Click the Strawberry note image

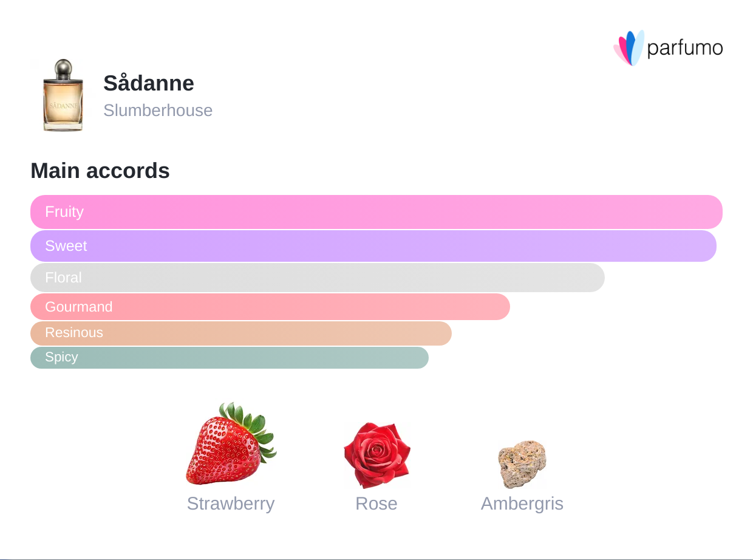pyautogui.click(x=230, y=444)
